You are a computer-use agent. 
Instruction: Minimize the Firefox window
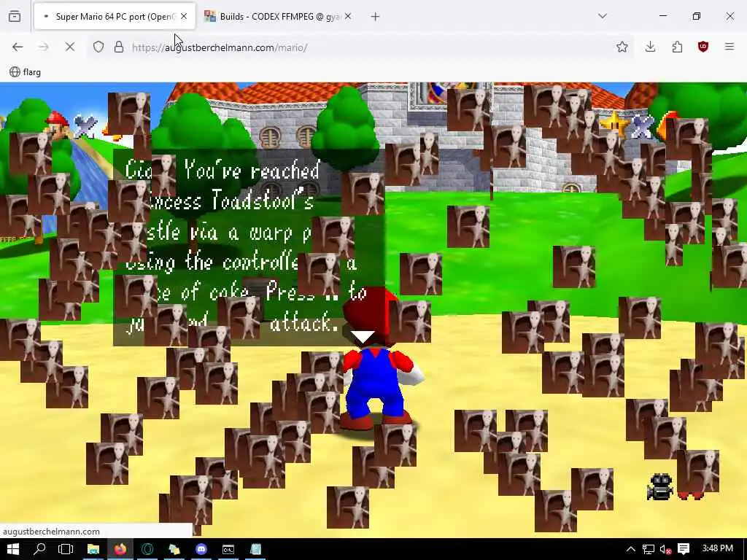tap(663, 16)
